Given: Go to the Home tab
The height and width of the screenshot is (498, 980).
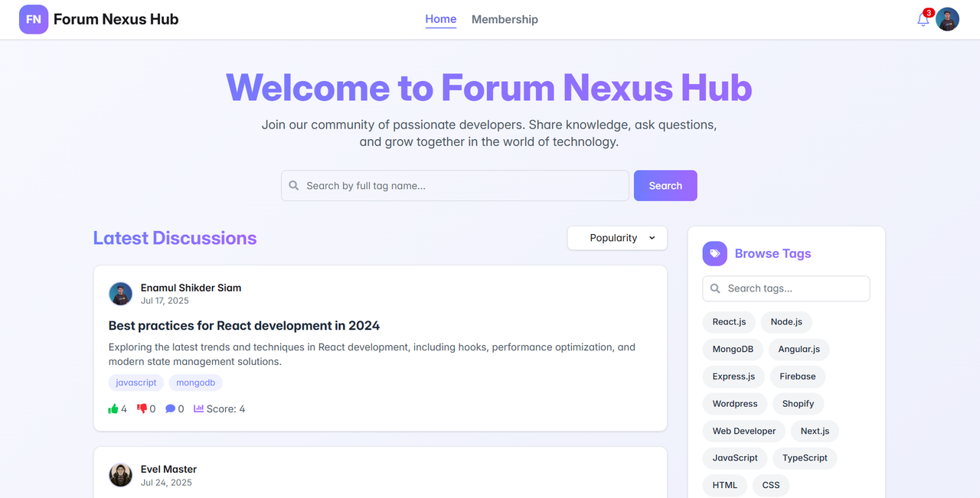Looking at the screenshot, I should 441,19.
